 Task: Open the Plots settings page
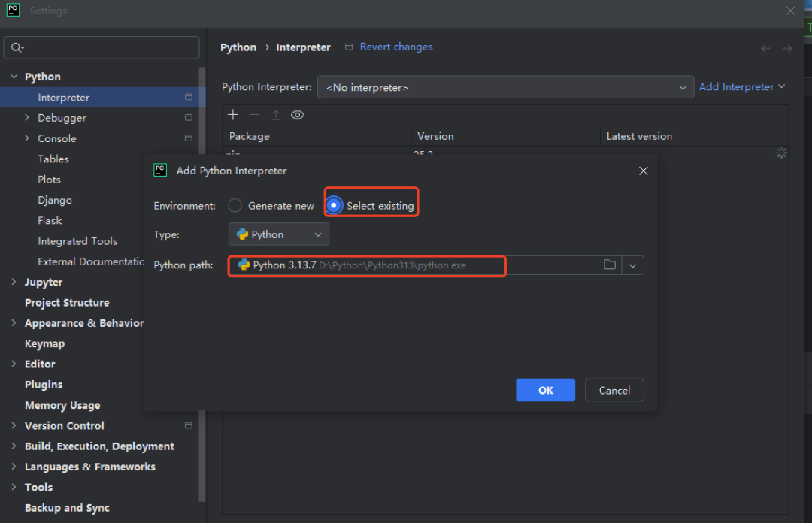coord(49,179)
